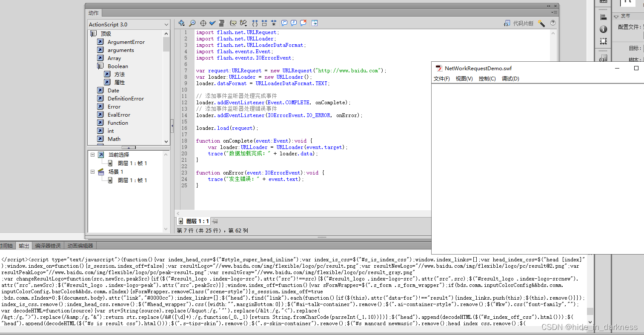
Task: Select the 动作 panel tab
Action: pos(94,13)
